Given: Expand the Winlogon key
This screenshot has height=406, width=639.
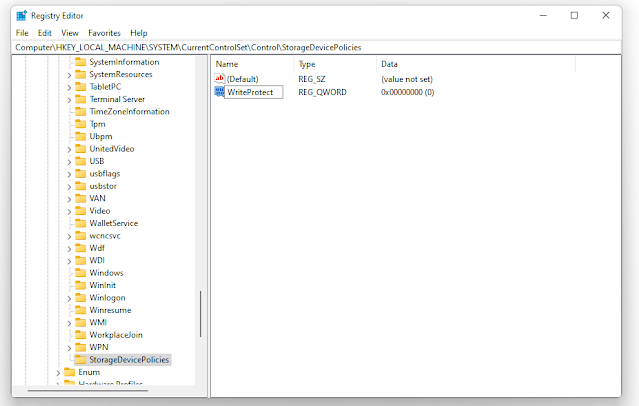Looking at the screenshot, I should (69, 298).
